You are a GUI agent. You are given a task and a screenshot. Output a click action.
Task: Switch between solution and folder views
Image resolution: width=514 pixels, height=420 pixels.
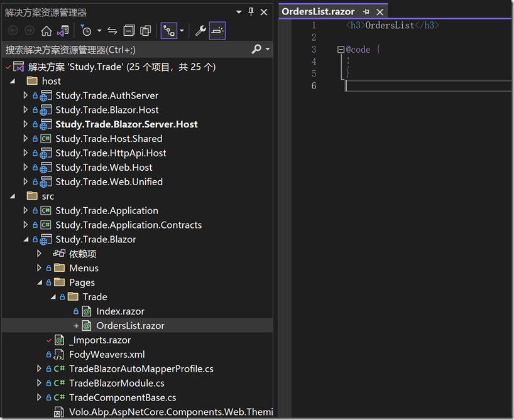point(63,31)
